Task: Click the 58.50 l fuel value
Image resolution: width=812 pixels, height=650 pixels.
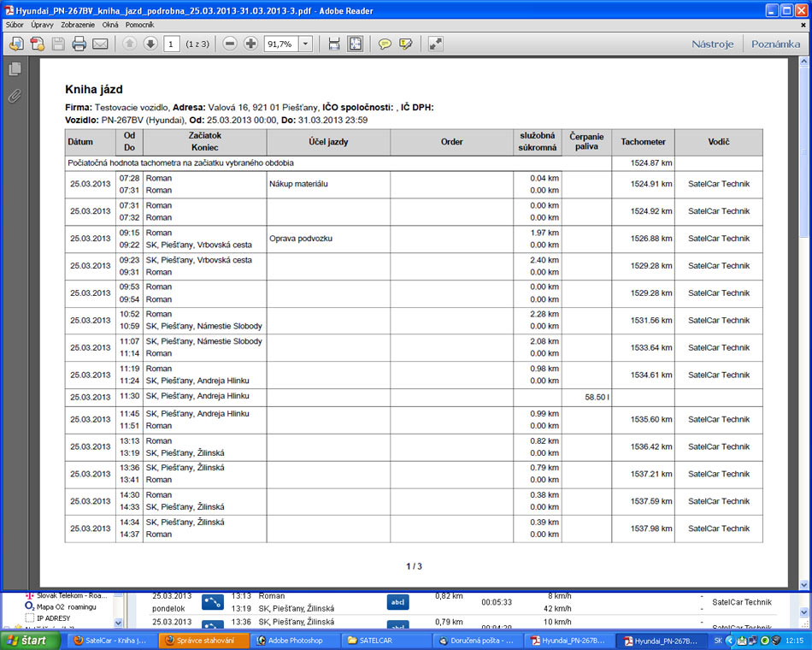Action: coord(597,397)
